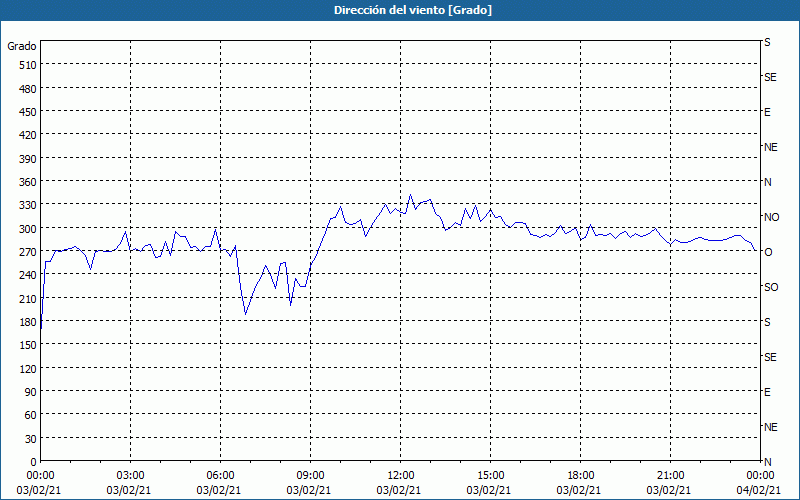Viewport: 800px width, 500px height.
Task: Select the '06:00' time axis label
Action: [220, 476]
